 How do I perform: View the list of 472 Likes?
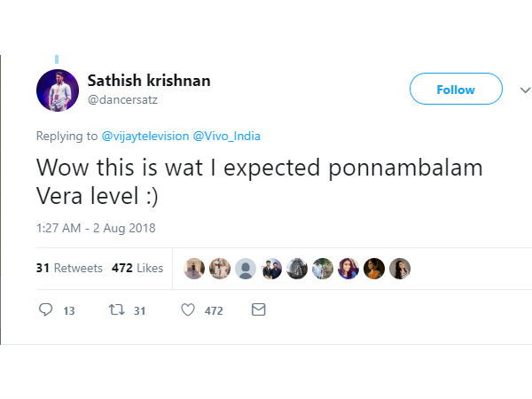[x=137, y=268]
